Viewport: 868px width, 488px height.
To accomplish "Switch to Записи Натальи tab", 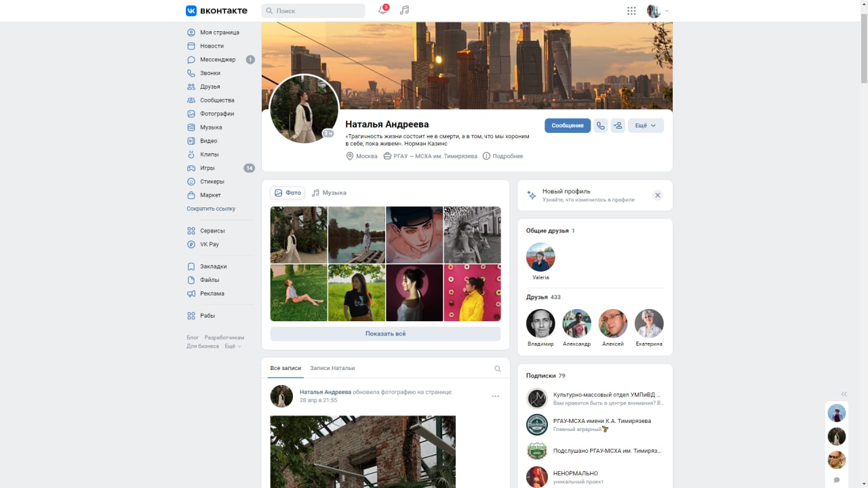I will (x=332, y=368).
